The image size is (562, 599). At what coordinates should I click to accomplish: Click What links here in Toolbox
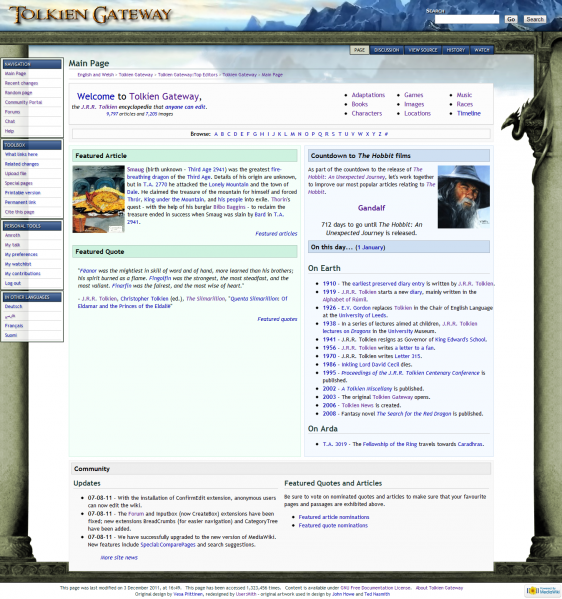pyautogui.click(x=21, y=154)
